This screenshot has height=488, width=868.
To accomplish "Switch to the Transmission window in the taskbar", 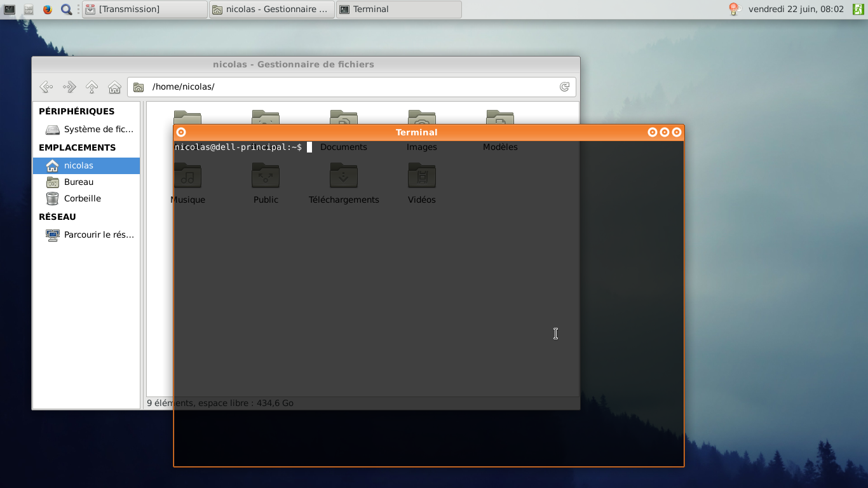I will [145, 9].
